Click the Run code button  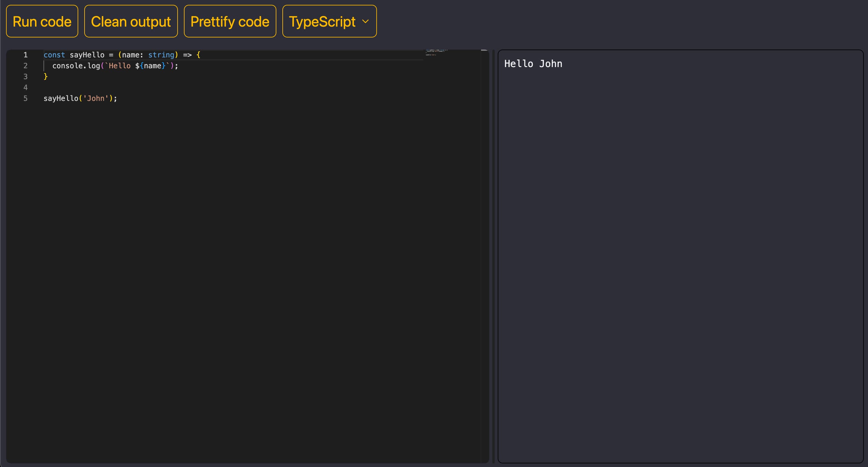point(42,21)
